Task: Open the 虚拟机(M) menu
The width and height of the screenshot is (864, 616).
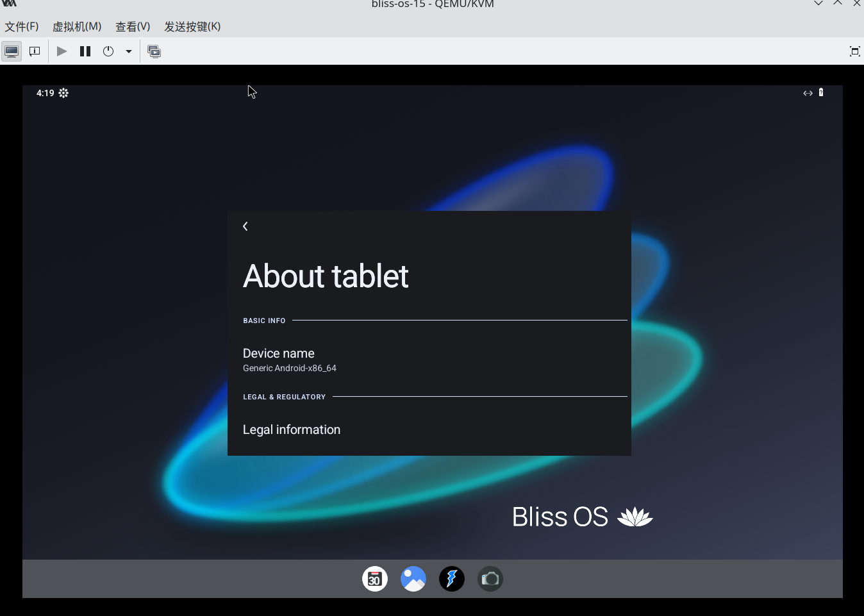Action: tap(77, 26)
